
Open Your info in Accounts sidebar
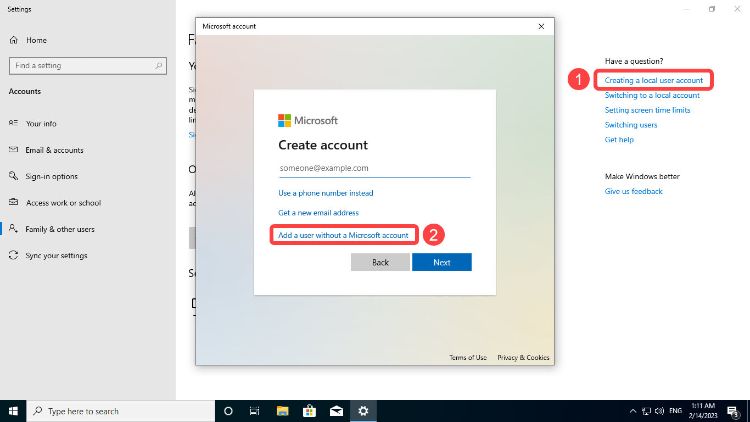[x=41, y=124]
